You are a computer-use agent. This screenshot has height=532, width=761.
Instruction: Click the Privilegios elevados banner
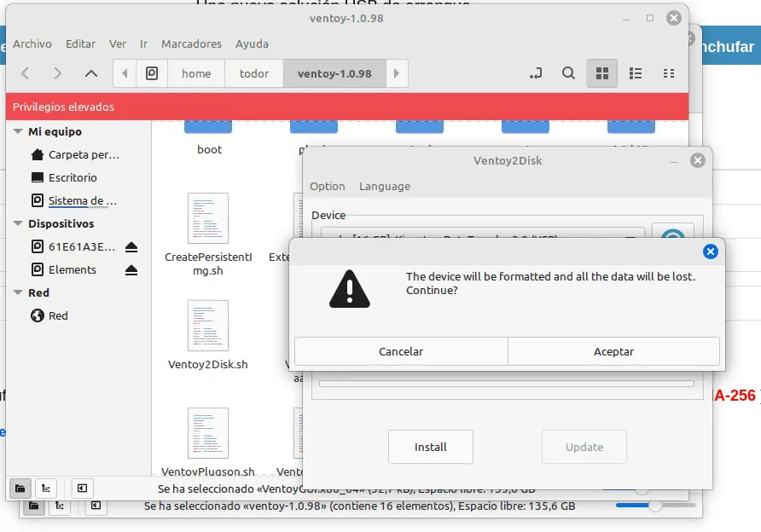click(x=347, y=107)
